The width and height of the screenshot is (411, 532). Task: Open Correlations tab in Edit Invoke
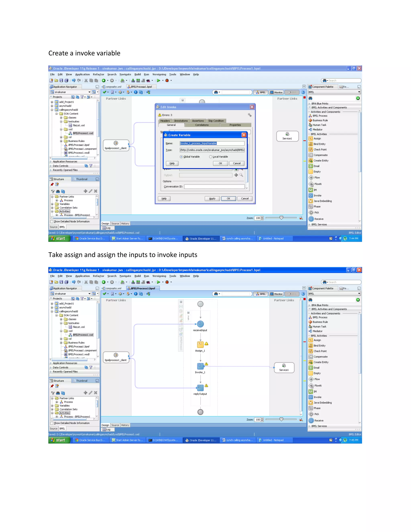202,125
